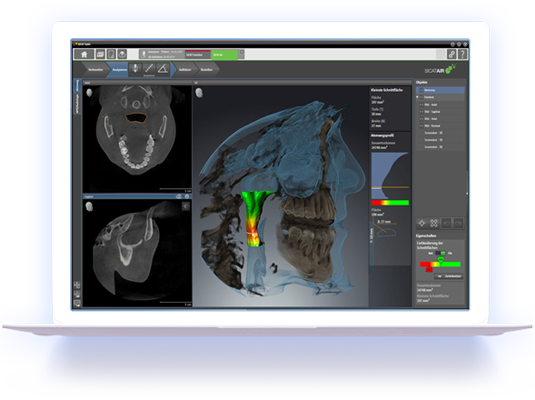Hide the Bild Sagittal object entry

[x=421, y=112]
